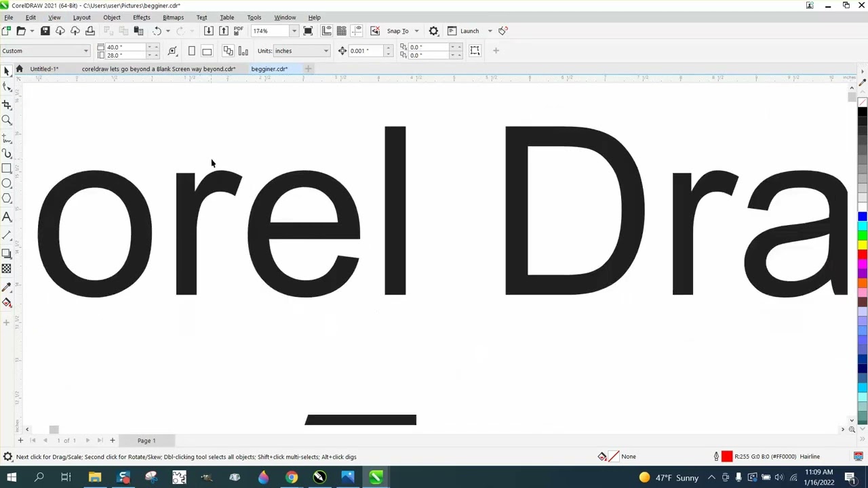Activate the Zoom tool magnifier
Screen dimensions: 868x488
(x=7, y=120)
